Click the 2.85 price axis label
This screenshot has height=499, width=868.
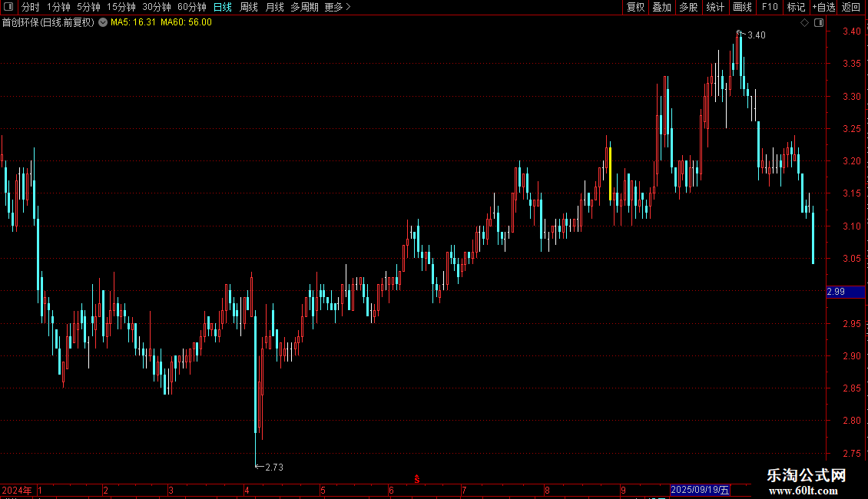[x=851, y=388]
